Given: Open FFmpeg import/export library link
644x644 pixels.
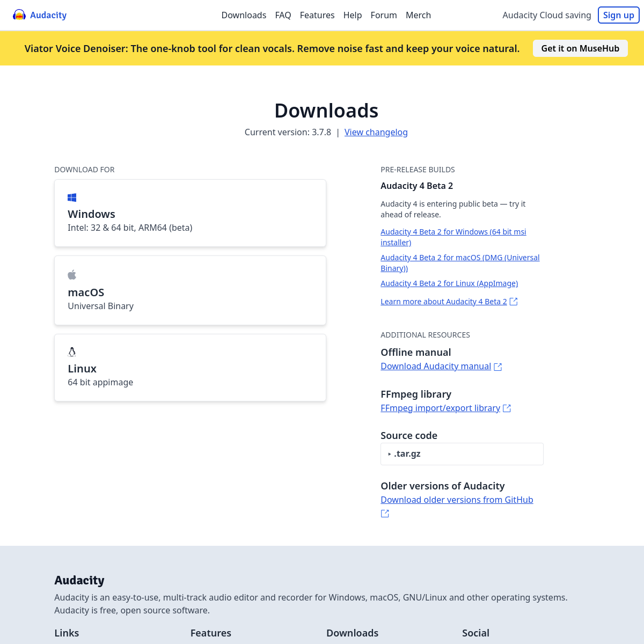Looking at the screenshot, I should [440, 408].
